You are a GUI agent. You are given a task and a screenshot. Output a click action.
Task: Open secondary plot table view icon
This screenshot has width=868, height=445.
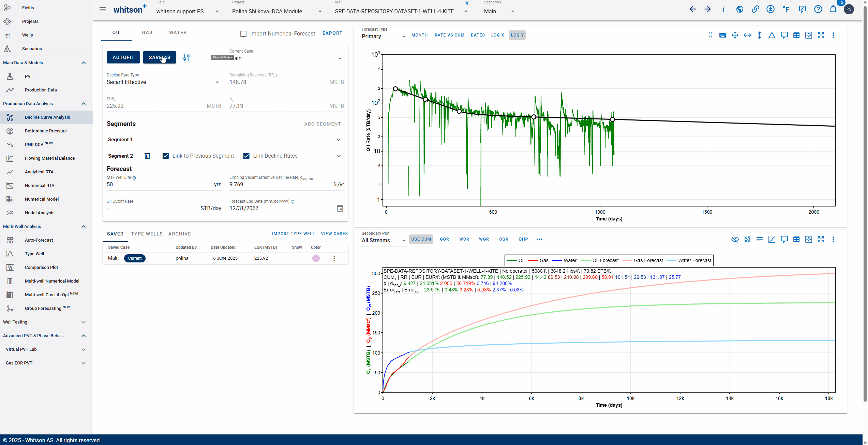(796, 239)
